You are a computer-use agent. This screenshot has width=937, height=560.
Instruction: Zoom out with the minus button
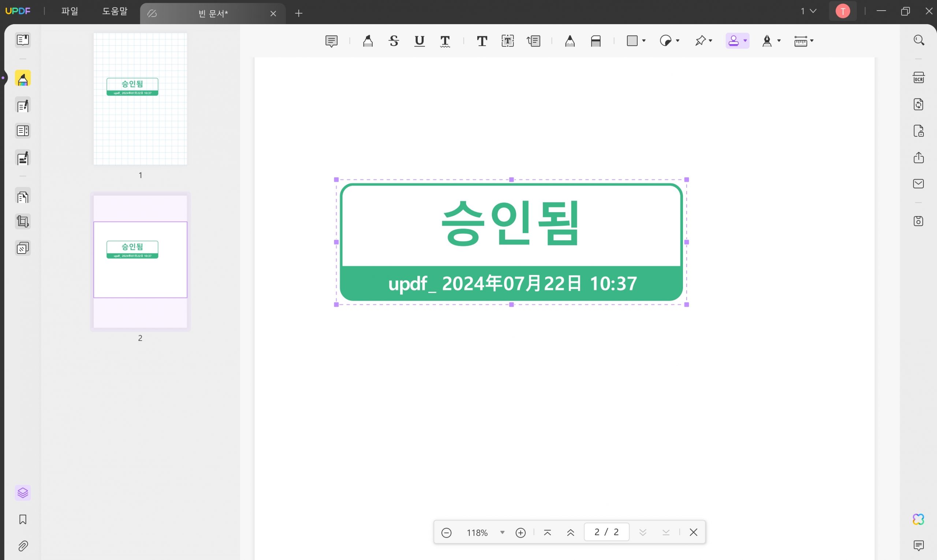point(446,533)
